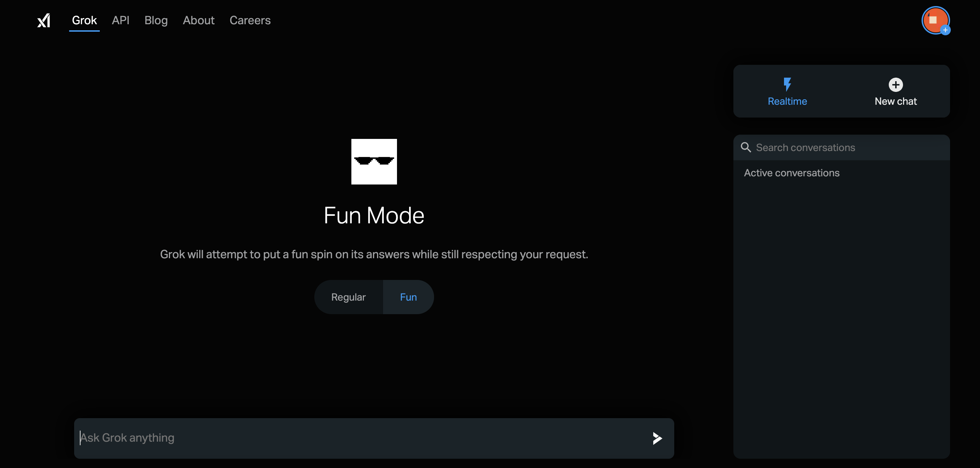
Task: Click the xAI logo icon
Action: (44, 21)
